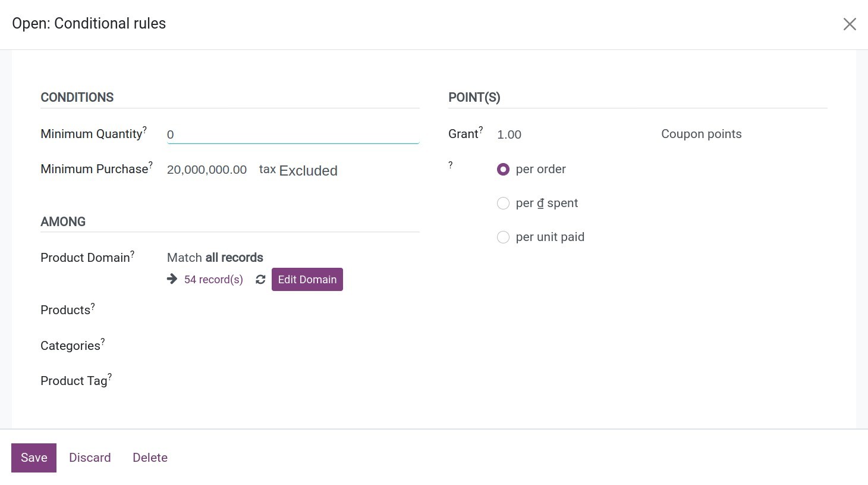Screen dimensions: 868x485
Task: Click the refresh icon beside record count
Action: (260, 280)
